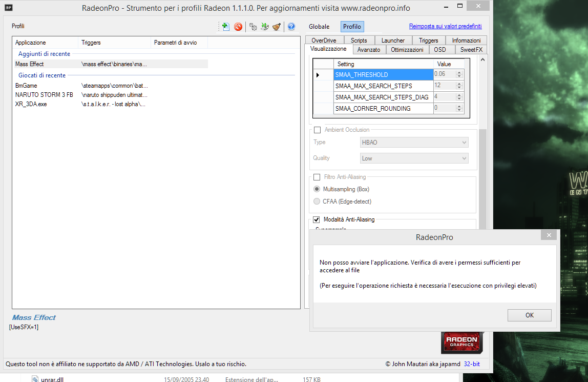
Task: Select the Profilo settings view
Action: (x=352, y=27)
